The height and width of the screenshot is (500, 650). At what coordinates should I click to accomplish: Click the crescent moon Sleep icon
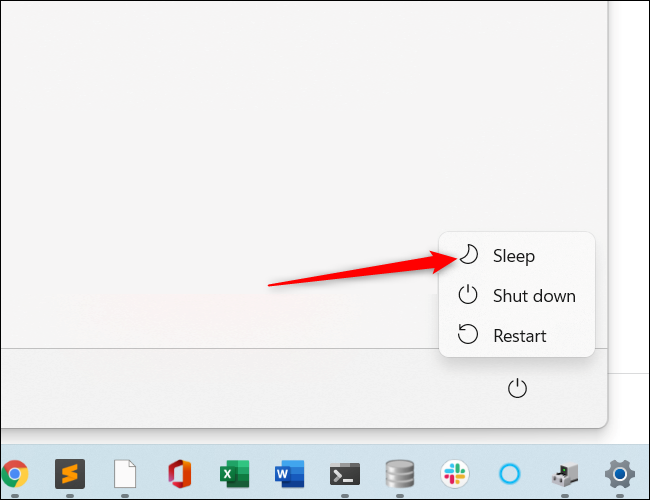click(468, 255)
